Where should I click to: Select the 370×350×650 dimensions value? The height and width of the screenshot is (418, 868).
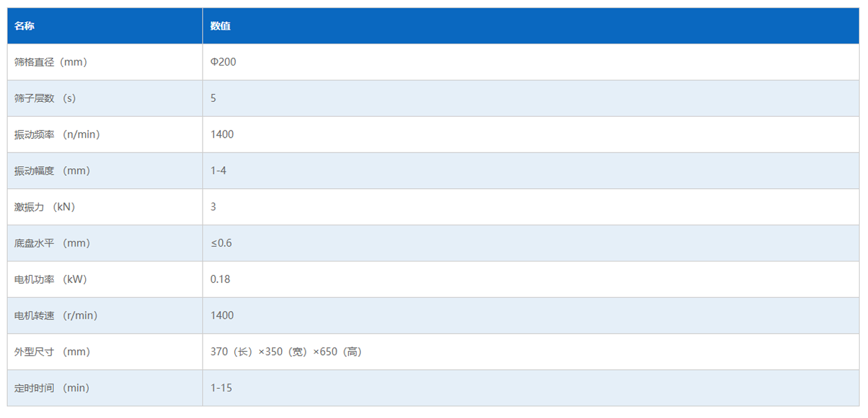286,352
